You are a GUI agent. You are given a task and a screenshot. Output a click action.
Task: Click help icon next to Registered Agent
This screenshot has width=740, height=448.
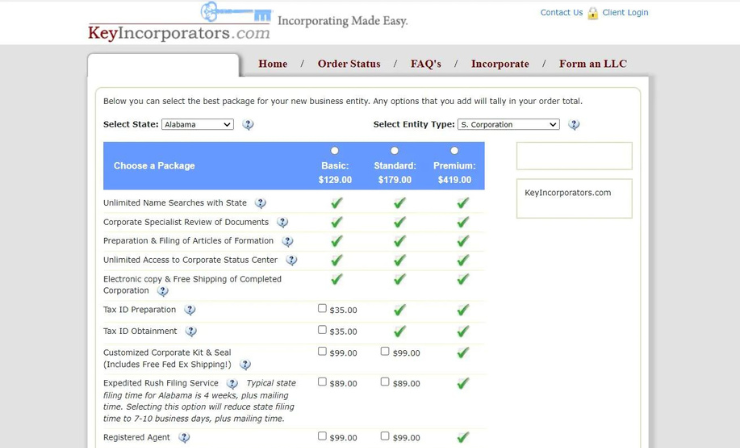184,437
